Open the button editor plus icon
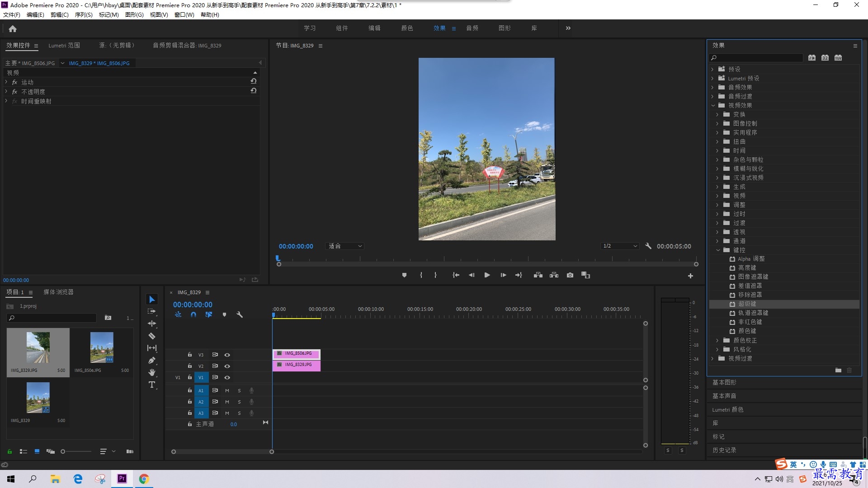Viewport: 868px width, 488px height. click(x=690, y=276)
